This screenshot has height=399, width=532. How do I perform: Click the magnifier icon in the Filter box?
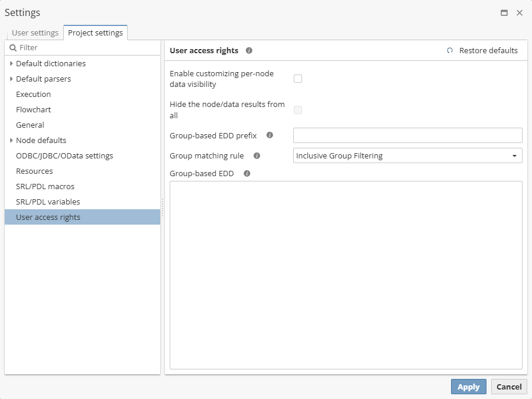[12, 47]
